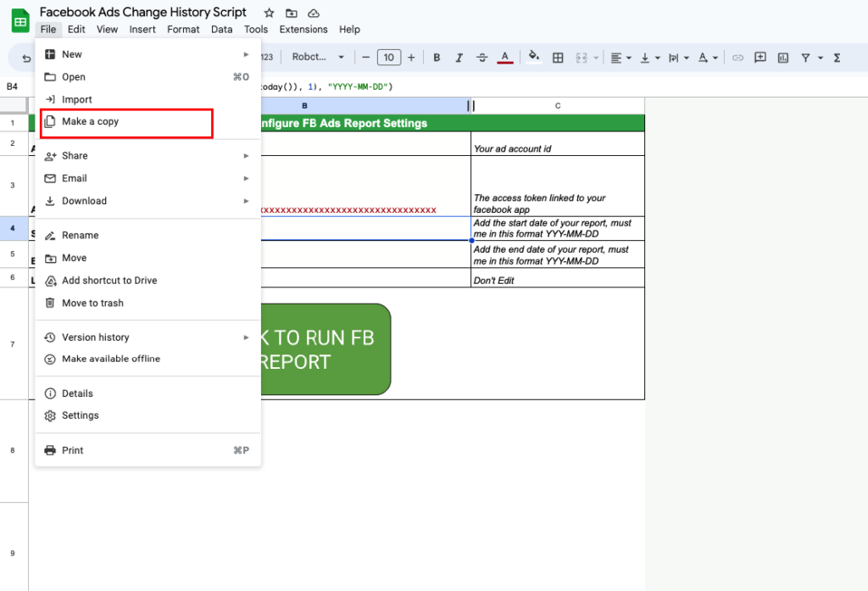Select Make a copy
The height and width of the screenshot is (591, 868).
pos(147,122)
